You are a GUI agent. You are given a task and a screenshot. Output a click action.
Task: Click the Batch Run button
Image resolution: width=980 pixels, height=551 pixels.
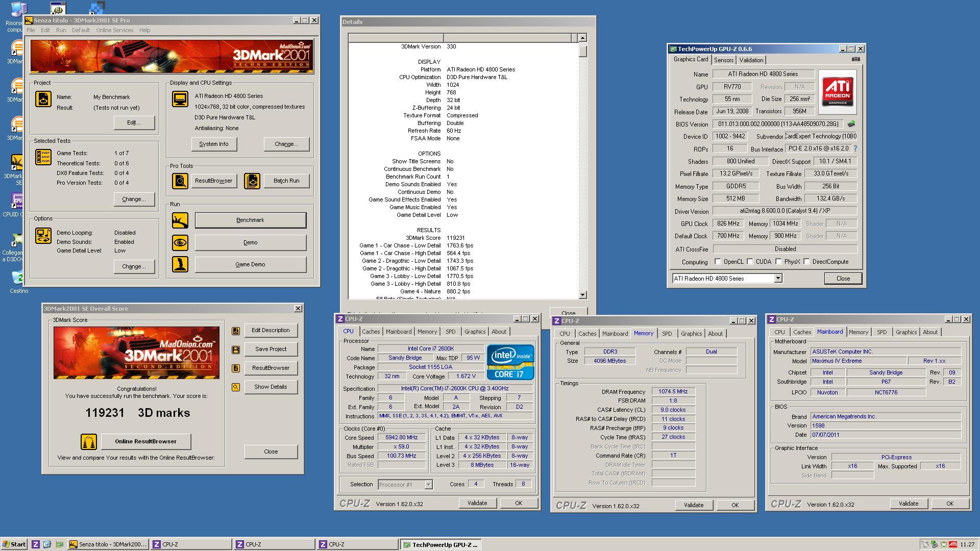coord(286,181)
